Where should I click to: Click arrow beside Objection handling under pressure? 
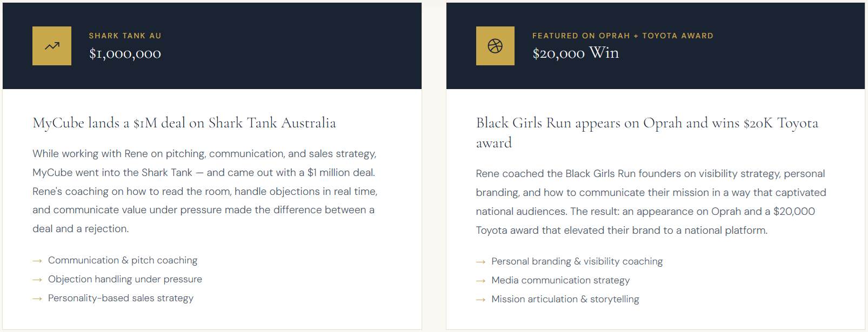click(x=37, y=280)
